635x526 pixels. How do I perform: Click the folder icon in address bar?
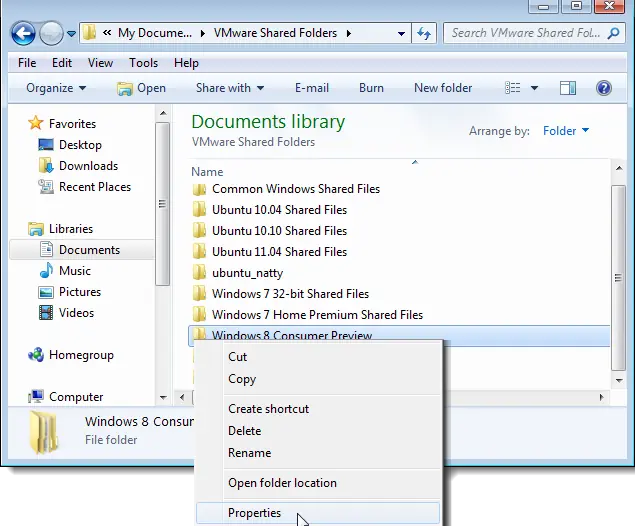(89, 32)
